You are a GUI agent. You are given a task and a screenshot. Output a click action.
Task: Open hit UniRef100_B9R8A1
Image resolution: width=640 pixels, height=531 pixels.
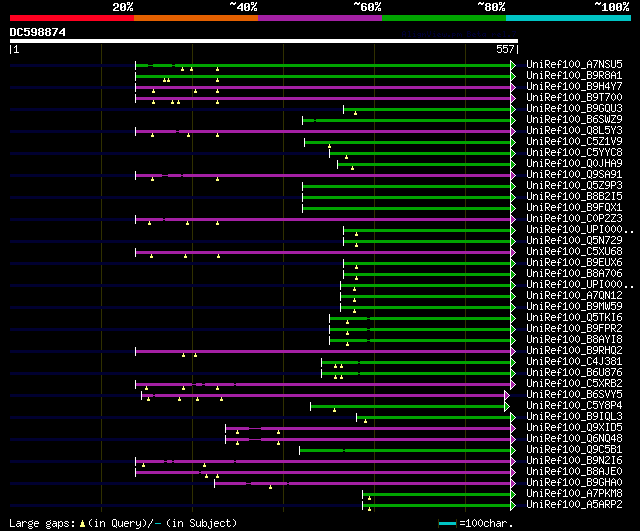tap(574, 76)
